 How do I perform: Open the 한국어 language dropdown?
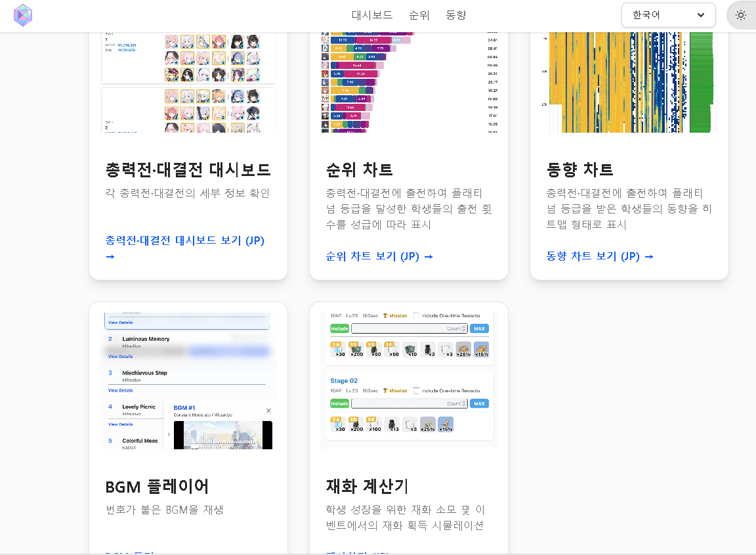point(668,15)
